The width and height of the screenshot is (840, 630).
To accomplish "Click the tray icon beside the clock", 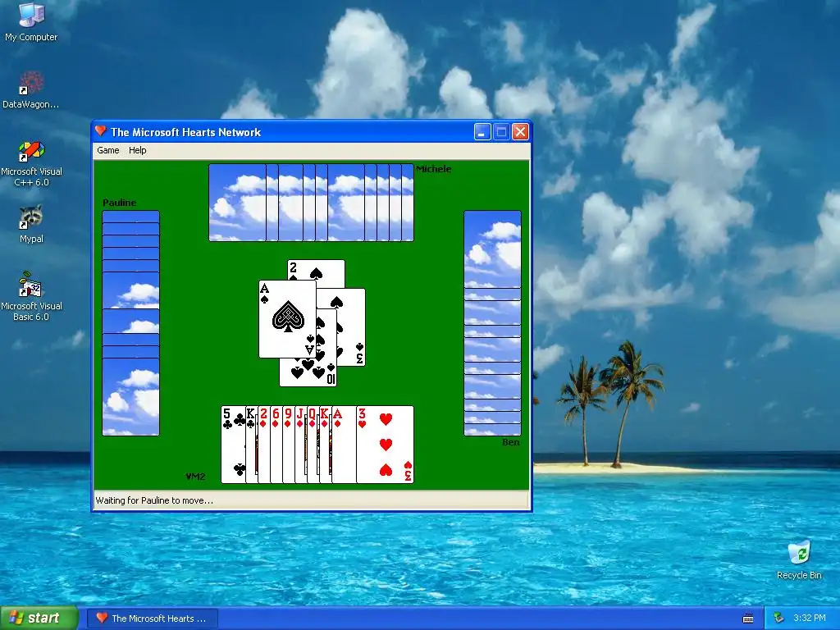I will (x=778, y=619).
